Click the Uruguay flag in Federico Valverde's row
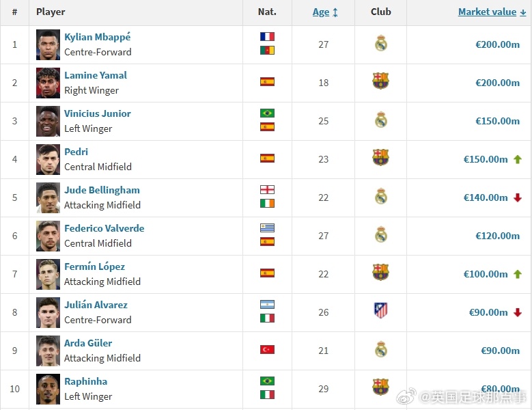532x410 pixels. 267,228
